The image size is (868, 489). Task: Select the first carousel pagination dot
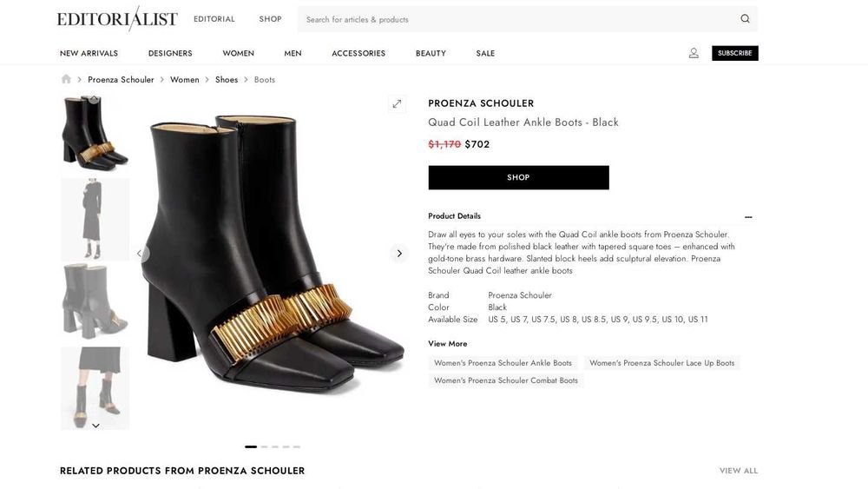click(251, 446)
